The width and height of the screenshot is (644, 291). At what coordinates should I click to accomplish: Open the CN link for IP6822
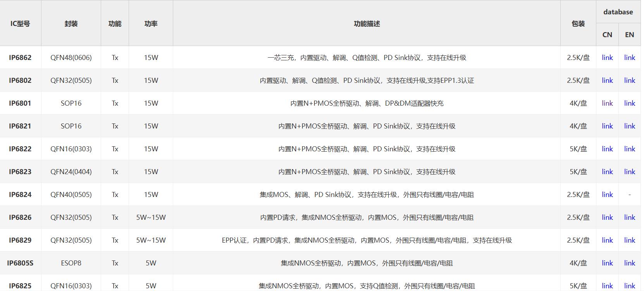pos(607,149)
